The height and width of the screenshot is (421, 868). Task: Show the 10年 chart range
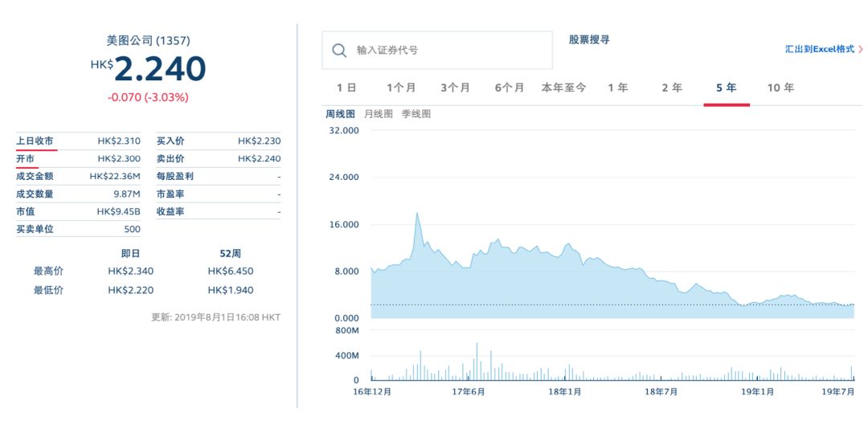point(780,88)
